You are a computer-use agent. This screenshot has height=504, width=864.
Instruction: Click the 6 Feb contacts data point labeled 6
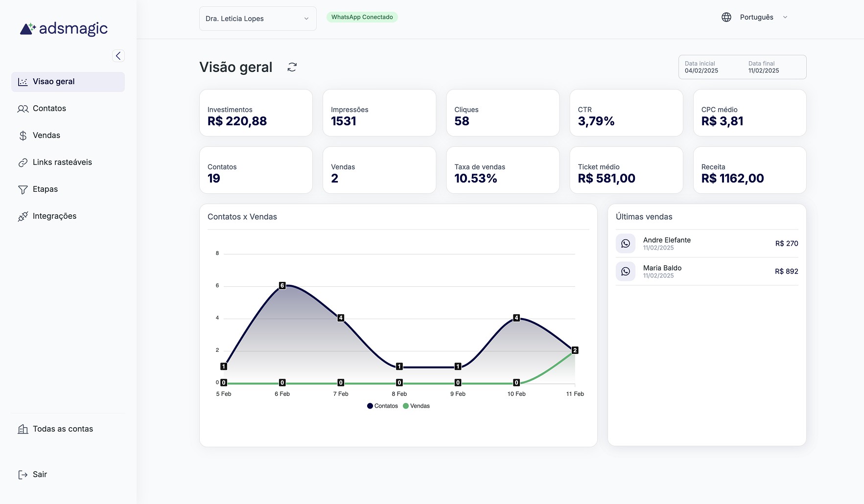point(282,285)
